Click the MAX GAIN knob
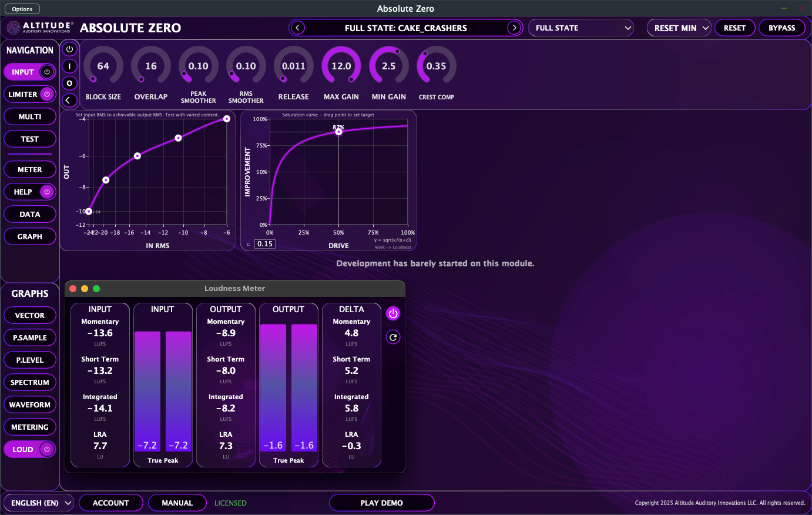Viewport: 812px width, 515px height. 341,66
